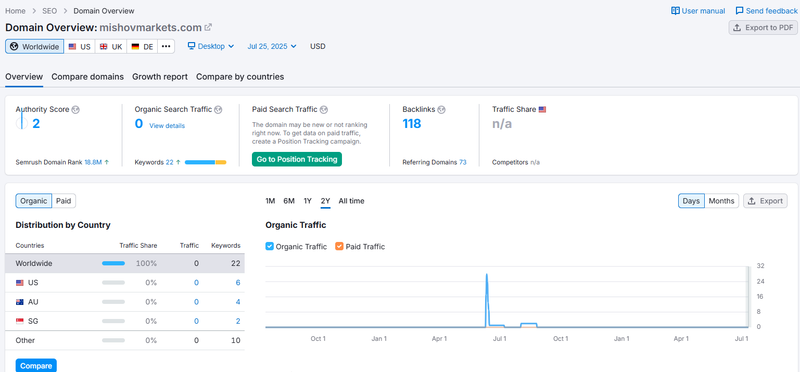
Task: Click the US flag beside Traffic Share
Action: (542, 109)
